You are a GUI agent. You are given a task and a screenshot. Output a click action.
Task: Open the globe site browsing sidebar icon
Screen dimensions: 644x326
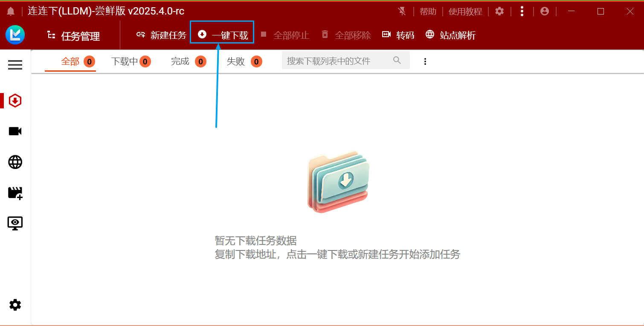pos(15,162)
